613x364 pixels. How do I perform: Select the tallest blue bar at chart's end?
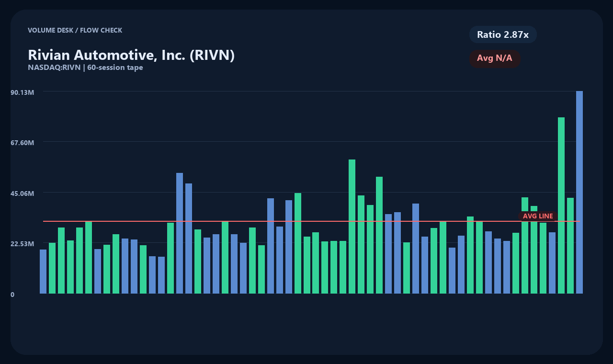point(579,192)
